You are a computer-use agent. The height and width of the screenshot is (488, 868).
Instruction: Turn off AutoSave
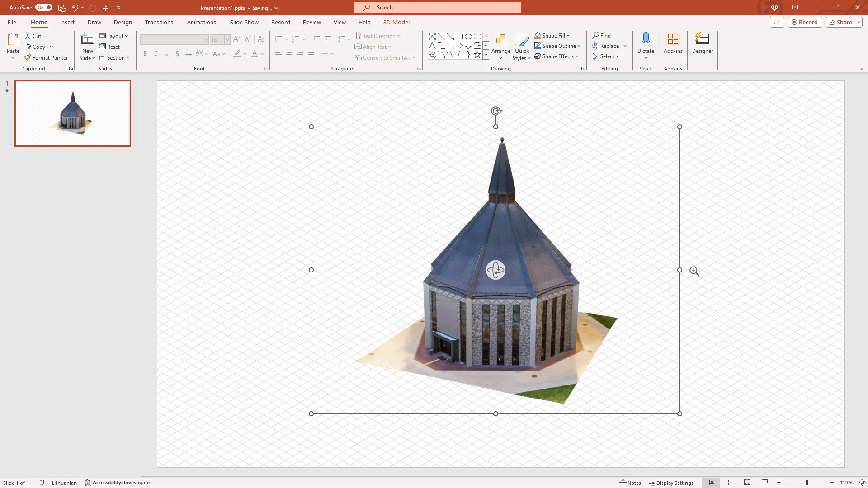(x=43, y=7)
